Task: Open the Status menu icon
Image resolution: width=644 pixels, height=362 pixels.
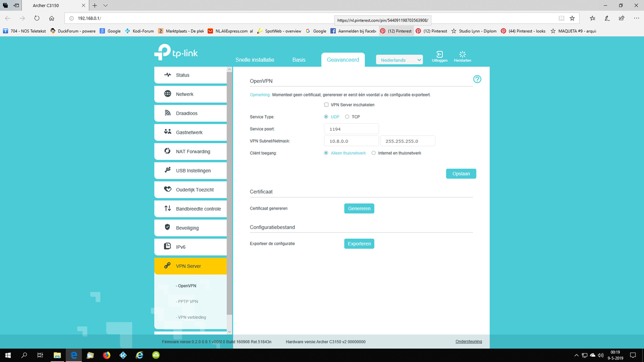Action: click(x=168, y=75)
